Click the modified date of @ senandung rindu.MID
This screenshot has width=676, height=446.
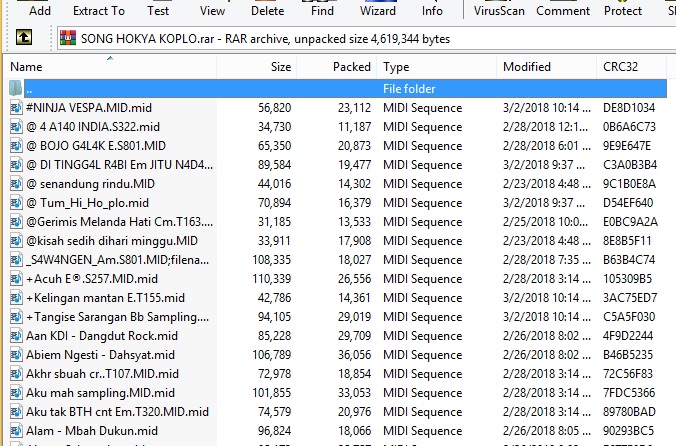pyautogui.click(x=546, y=184)
